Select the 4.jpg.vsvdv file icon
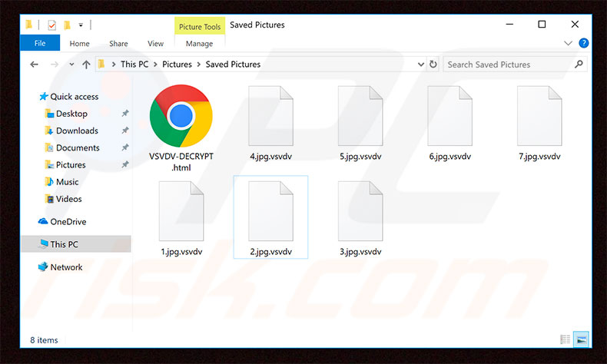607x364 pixels. tap(270, 116)
